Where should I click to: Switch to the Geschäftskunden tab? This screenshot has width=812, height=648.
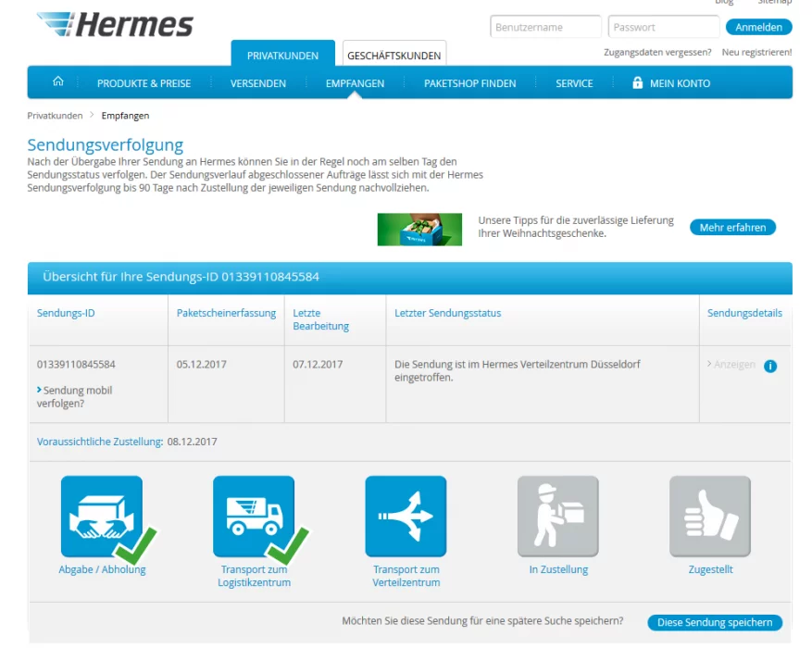click(394, 56)
